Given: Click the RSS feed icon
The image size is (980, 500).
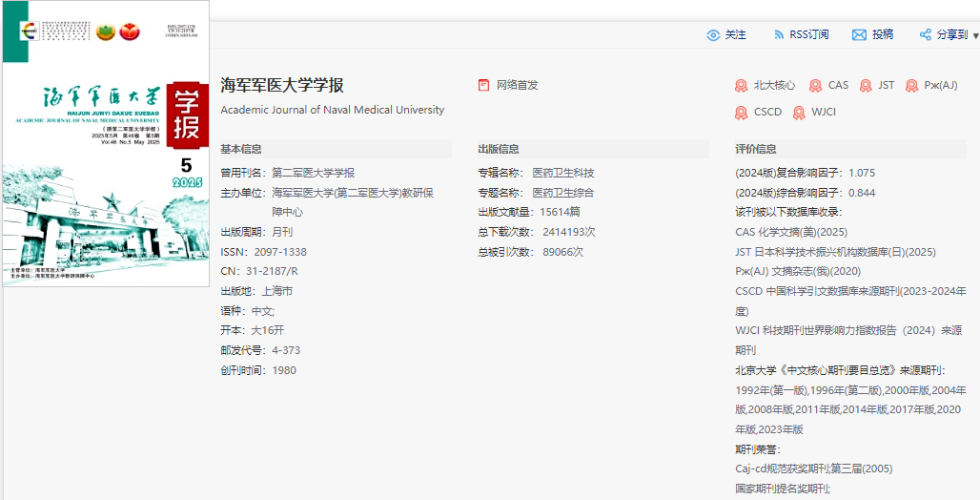Looking at the screenshot, I should pos(779,35).
